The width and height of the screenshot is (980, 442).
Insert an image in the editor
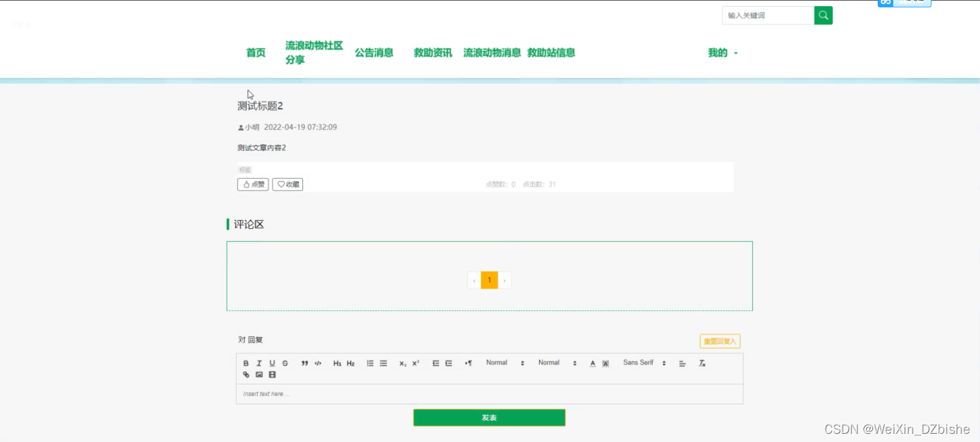point(259,375)
